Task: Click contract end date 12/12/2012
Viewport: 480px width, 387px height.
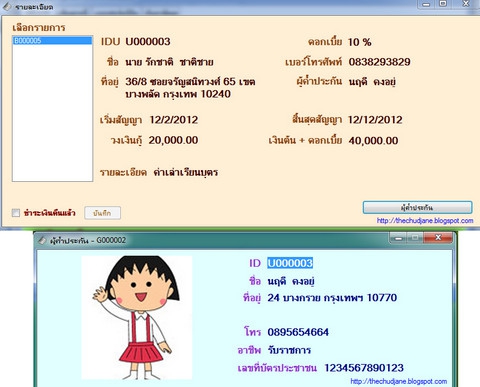Action: point(375,120)
